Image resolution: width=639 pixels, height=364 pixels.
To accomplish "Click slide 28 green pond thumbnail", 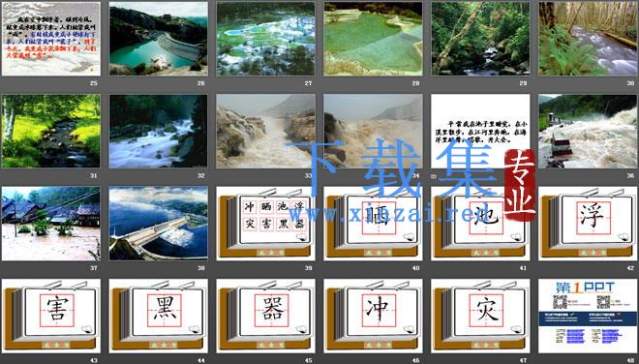I will point(373,39).
